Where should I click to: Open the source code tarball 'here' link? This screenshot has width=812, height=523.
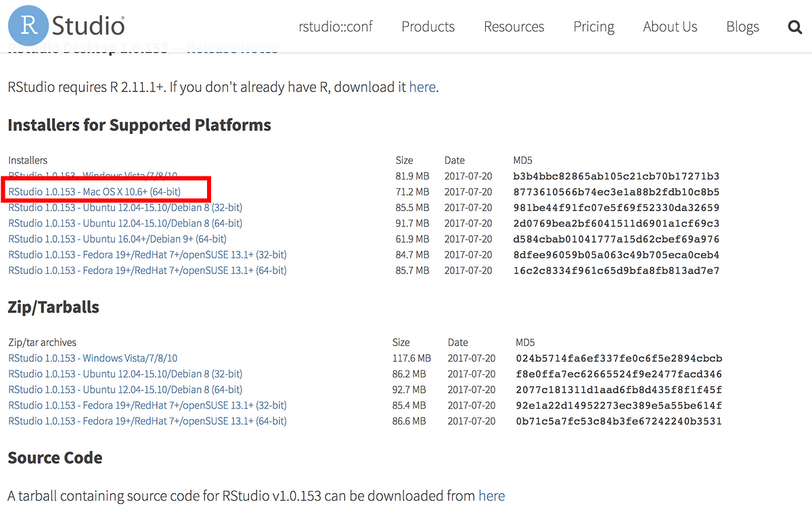pyautogui.click(x=492, y=496)
